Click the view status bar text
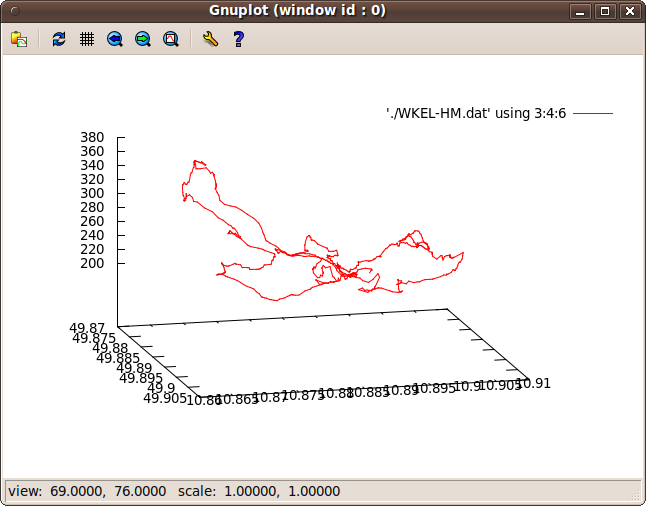Viewport: 646px width, 506px height. 174,491
